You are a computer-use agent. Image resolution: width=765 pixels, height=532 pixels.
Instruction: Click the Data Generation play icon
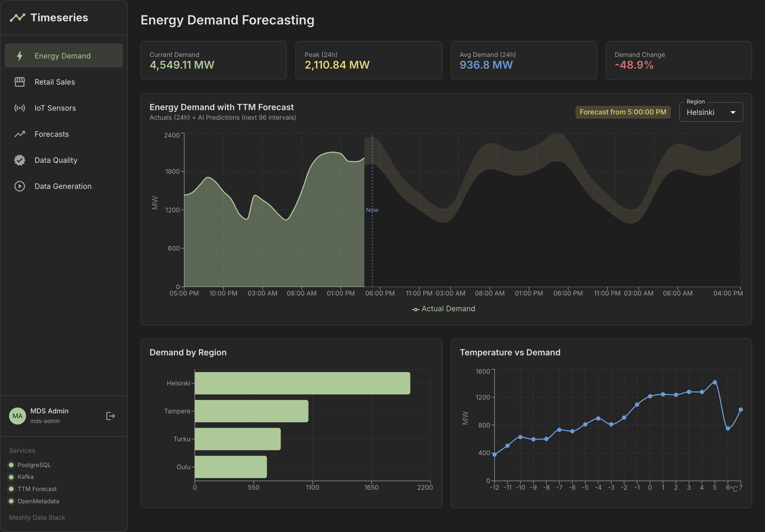click(x=20, y=186)
